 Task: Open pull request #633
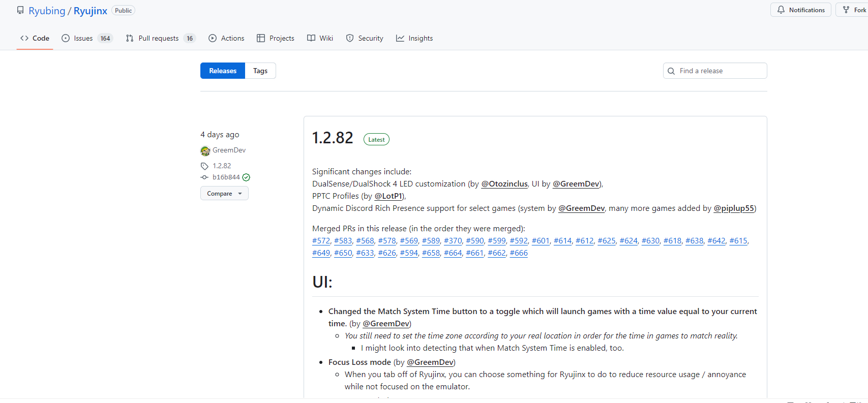pos(365,253)
